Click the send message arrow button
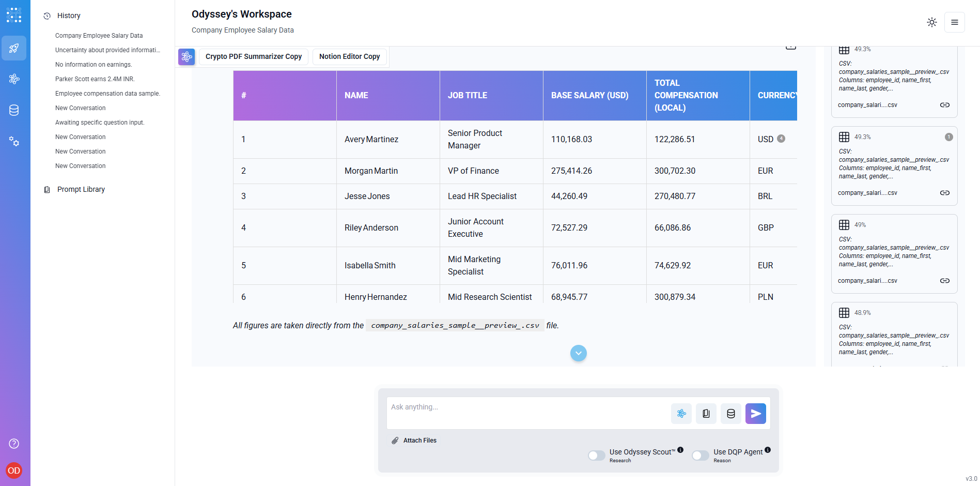980x486 pixels. tap(755, 414)
